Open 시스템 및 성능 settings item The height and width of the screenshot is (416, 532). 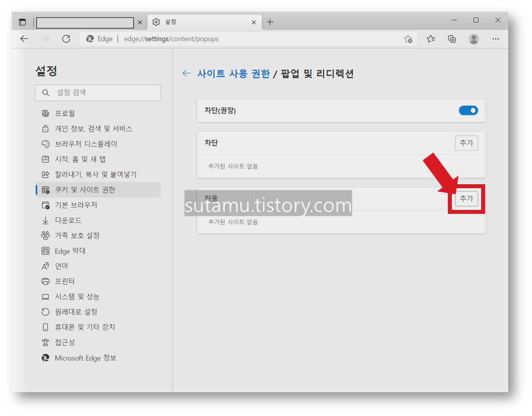tap(98, 297)
